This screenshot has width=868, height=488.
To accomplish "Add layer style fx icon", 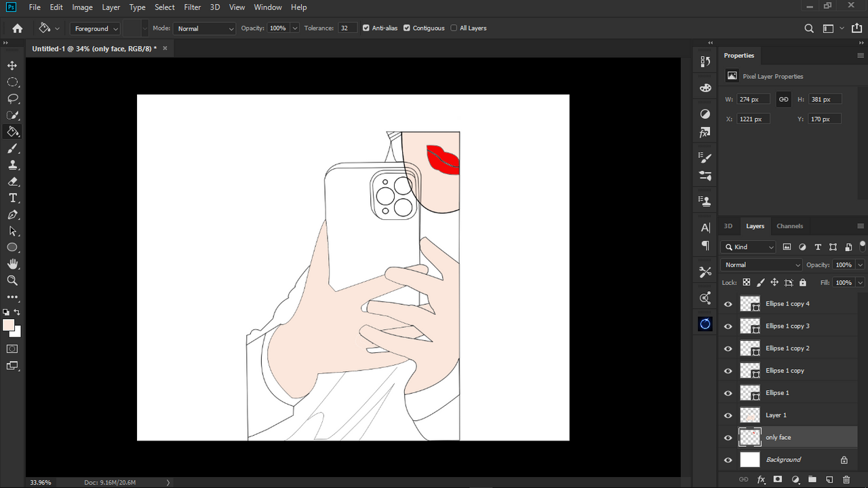I will [760, 479].
